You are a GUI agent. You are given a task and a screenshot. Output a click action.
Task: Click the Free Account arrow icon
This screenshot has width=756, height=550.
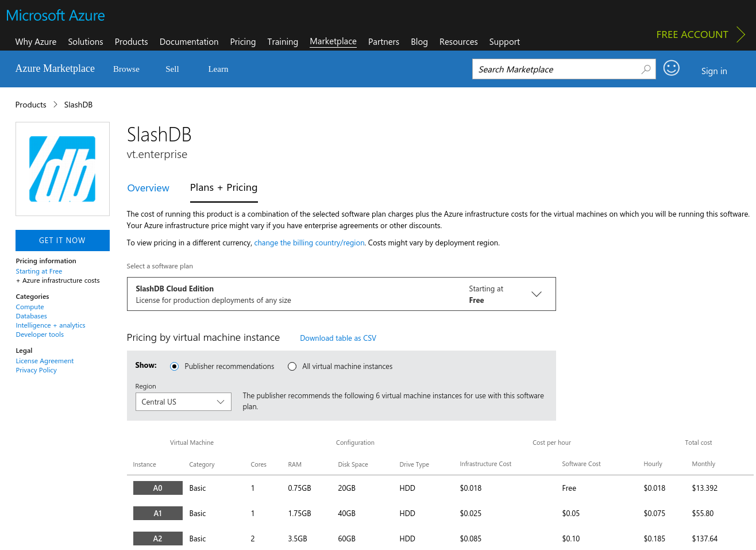pyautogui.click(x=740, y=34)
